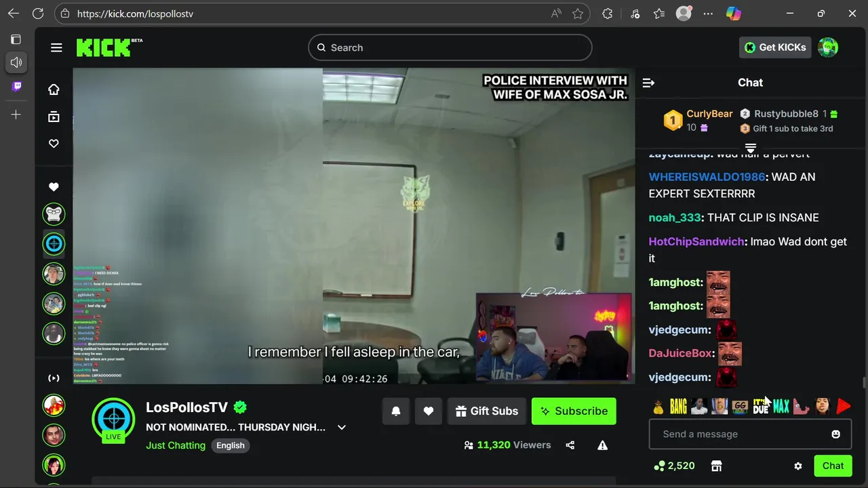Go back with browser back arrow
868x488 pixels.
tap(14, 14)
